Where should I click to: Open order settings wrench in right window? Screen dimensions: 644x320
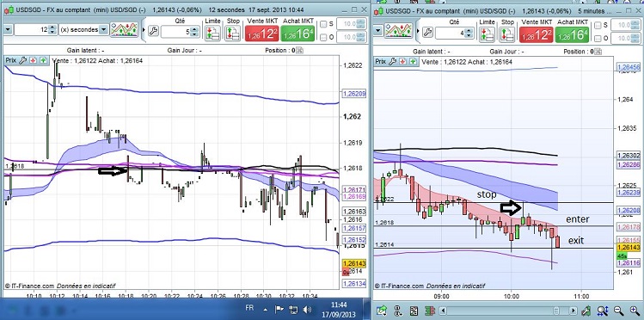pos(427,32)
